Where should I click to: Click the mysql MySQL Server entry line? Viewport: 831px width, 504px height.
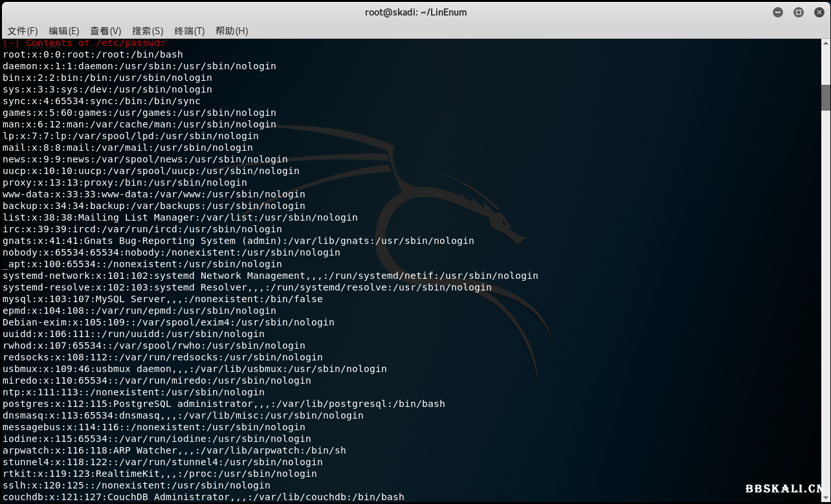click(x=162, y=299)
